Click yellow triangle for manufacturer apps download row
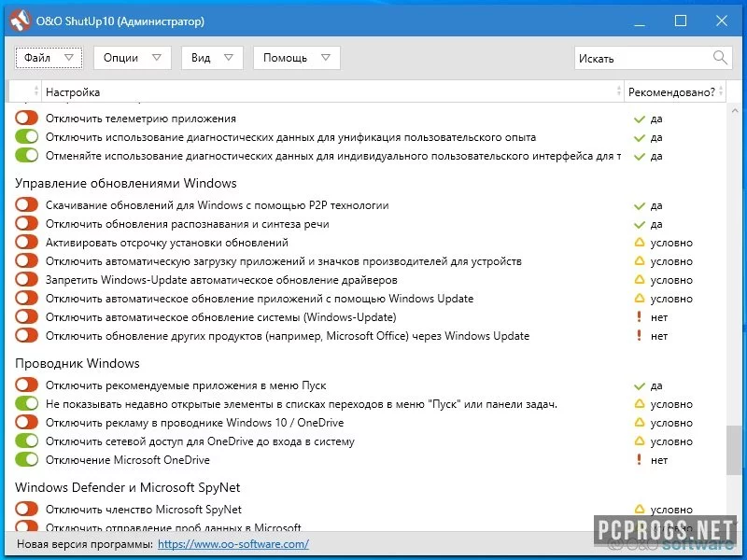This screenshot has width=747, height=560. (640, 261)
